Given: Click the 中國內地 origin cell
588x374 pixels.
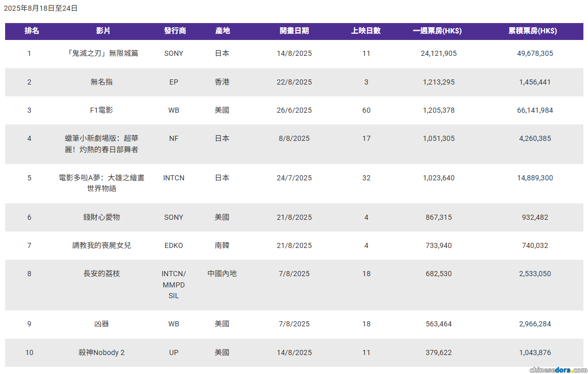Looking at the screenshot, I should click(222, 274).
